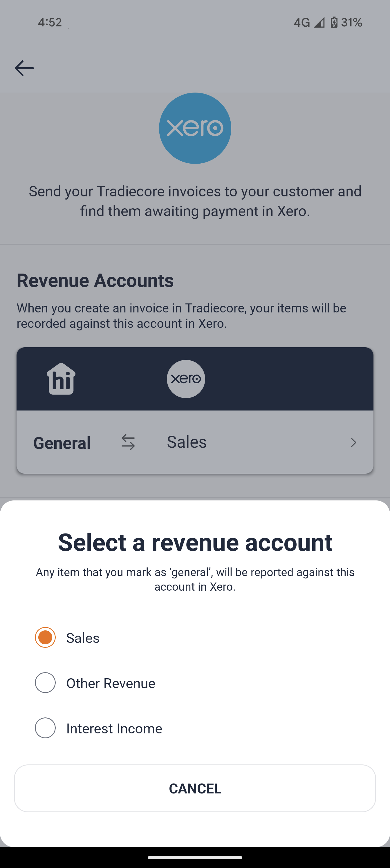Tap the large Xero logo
The width and height of the screenshot is (390, 868).
click(x=195, y=129)
